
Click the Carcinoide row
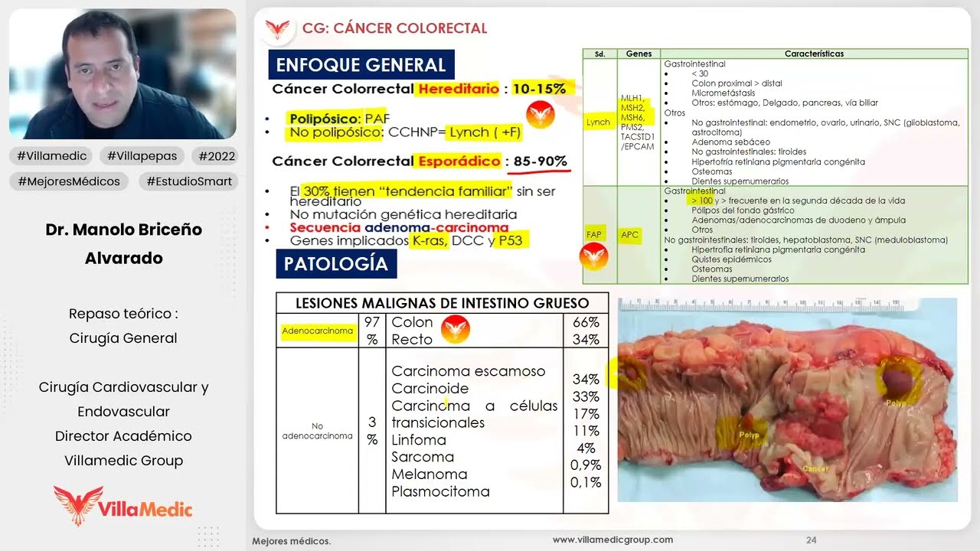[430, 388]
